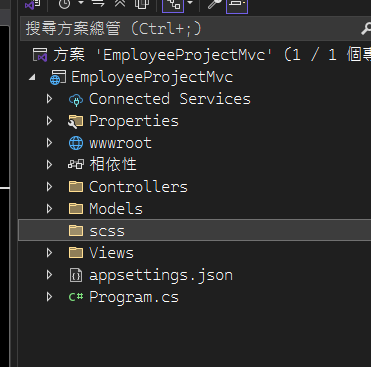The image size is (371, 367).
Task: Expand the Views folder
Action: coord(50,253)
